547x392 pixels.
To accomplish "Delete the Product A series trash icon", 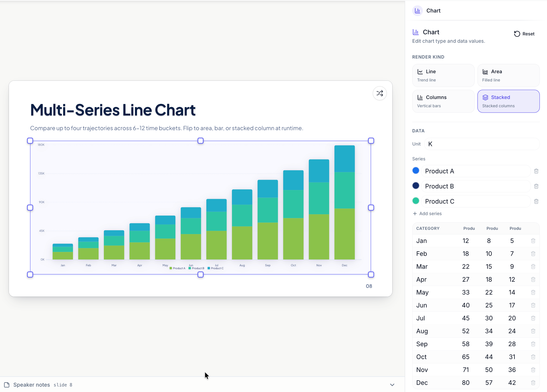I will 536,171.
